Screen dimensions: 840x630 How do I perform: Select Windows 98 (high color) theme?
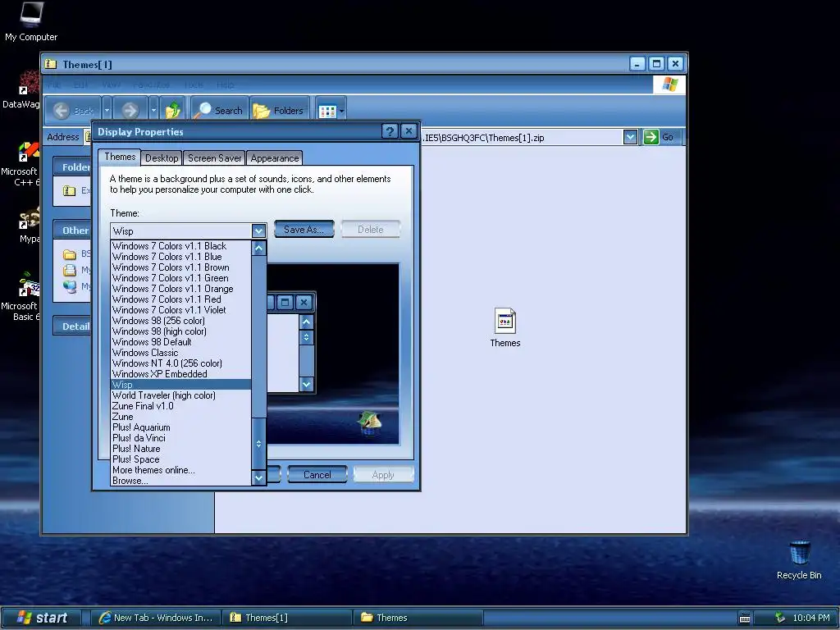click(x=180, y=331)
